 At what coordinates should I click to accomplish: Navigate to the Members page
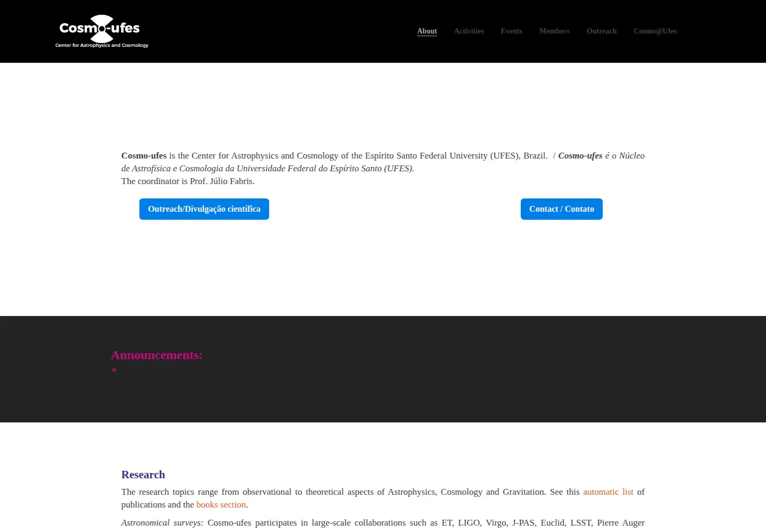[554, 31]
